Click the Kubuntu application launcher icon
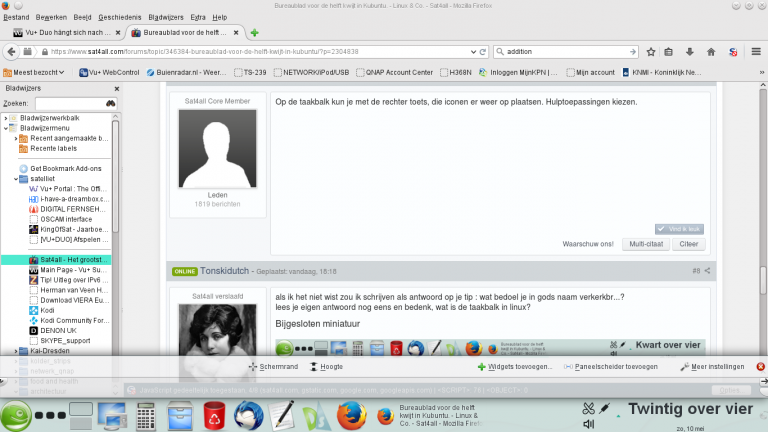The image size is (768, 432). coord(14,414)
